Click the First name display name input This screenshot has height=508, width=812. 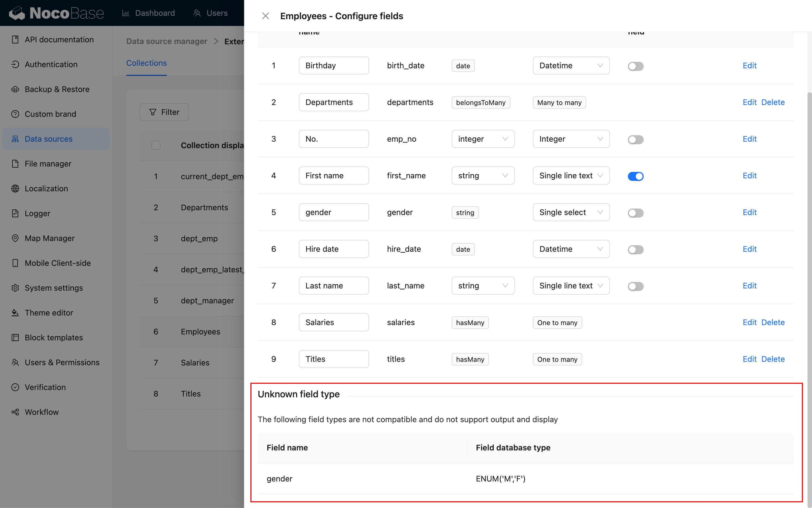coord(334,175)
